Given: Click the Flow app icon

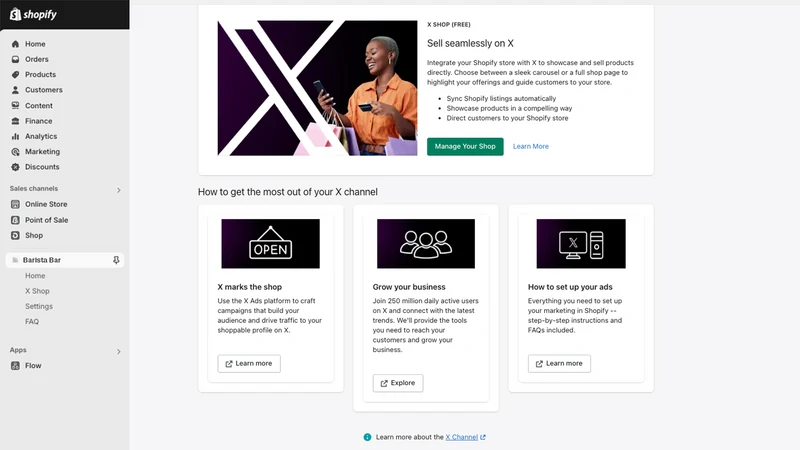Looking at the screenshot, I should [15, 365].
